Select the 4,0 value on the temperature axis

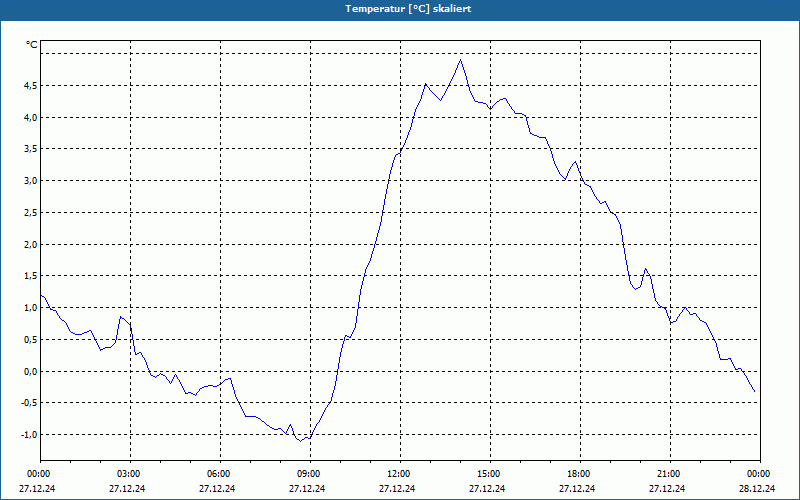(x=30, y=117)
